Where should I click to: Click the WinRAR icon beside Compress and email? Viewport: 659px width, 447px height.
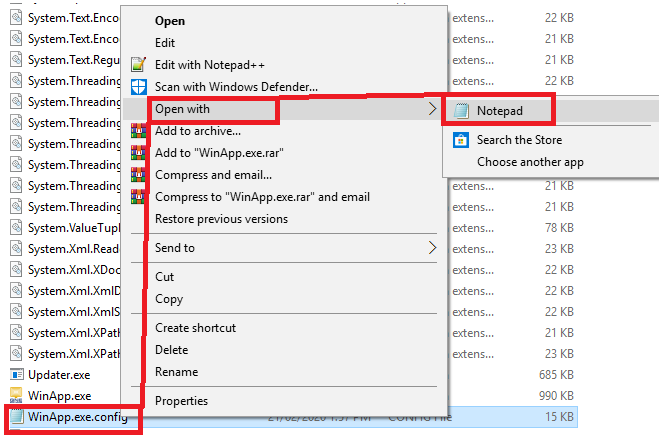coord(139,175)
